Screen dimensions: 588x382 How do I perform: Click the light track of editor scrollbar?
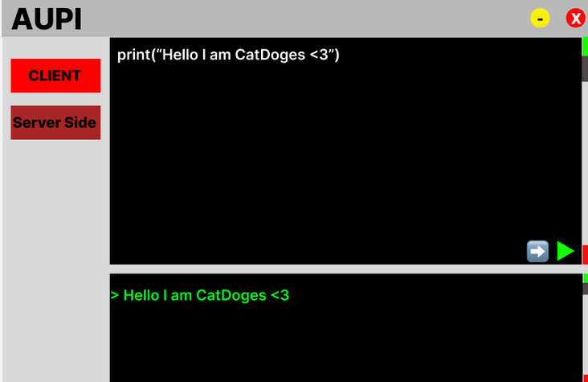click(x=585, y=163)
